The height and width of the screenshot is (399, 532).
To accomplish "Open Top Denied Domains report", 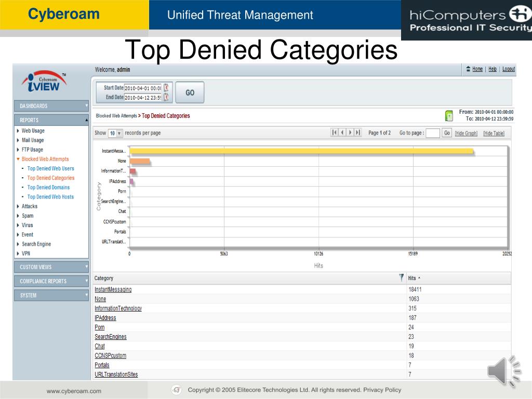I will [x=48, y=187].
